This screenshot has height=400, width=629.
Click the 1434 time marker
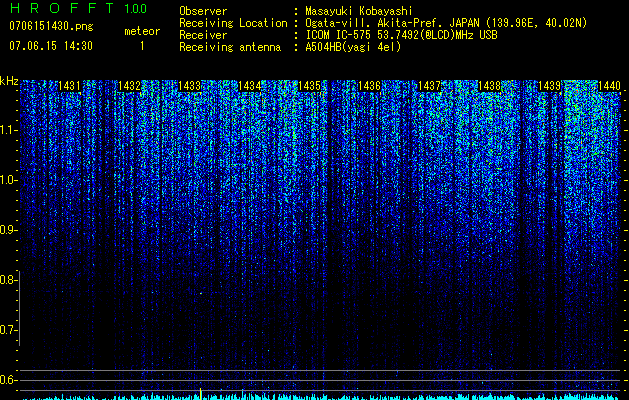point(250,86)
